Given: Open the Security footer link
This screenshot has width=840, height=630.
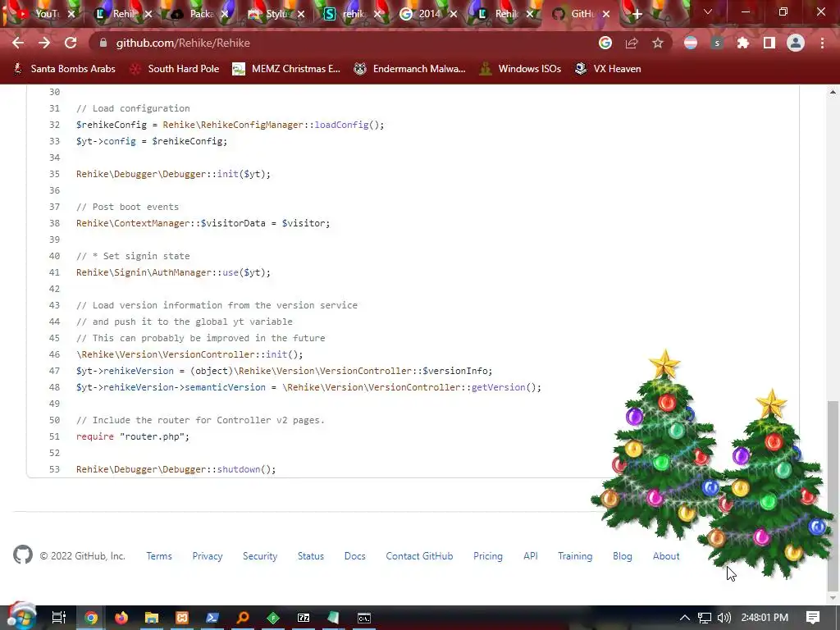Looking at the screenshot, I should coord(260,556).
